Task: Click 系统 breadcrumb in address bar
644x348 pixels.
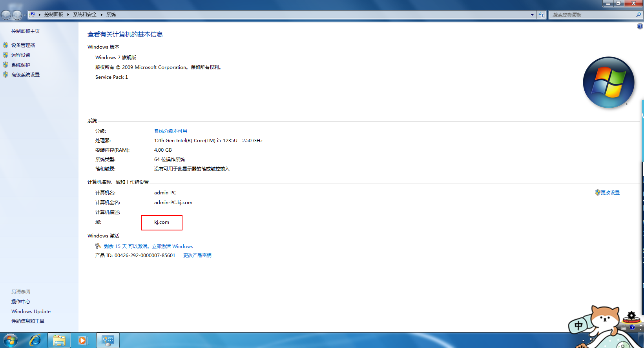Action: [x=111, y=14]
